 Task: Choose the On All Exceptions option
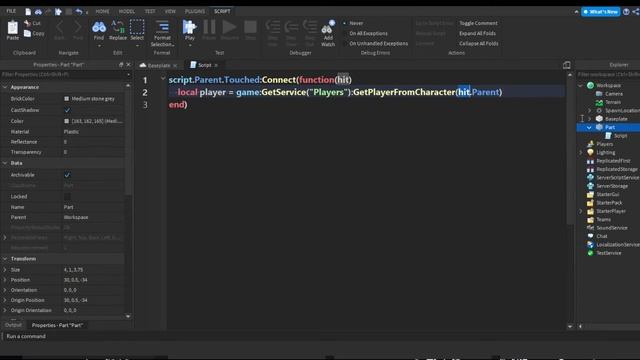click(368, 33)
